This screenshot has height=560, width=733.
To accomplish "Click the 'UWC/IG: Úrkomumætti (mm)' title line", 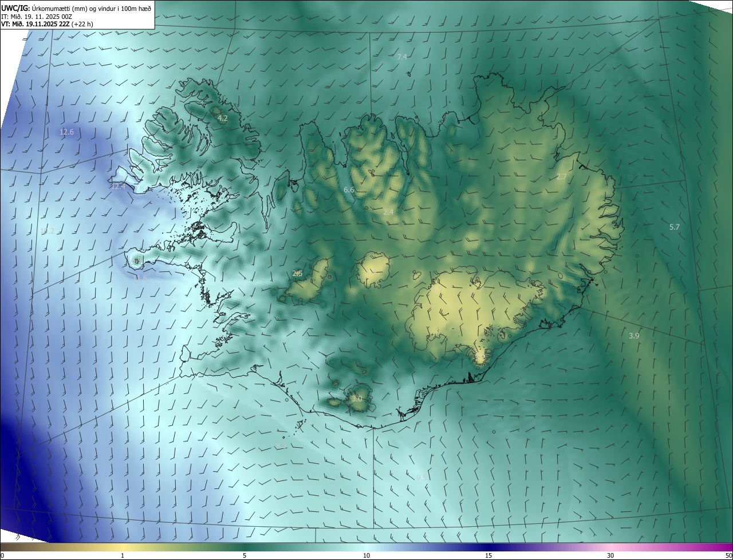I will pos(76,8).
